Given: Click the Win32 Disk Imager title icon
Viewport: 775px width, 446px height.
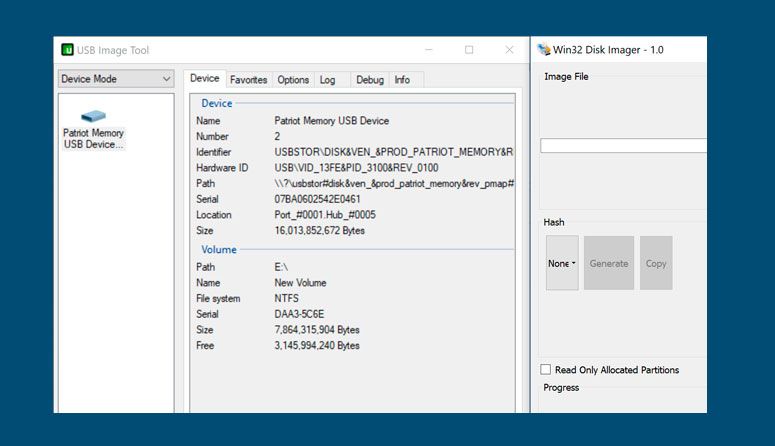Looking at the screenshot, I should [544, 49].
